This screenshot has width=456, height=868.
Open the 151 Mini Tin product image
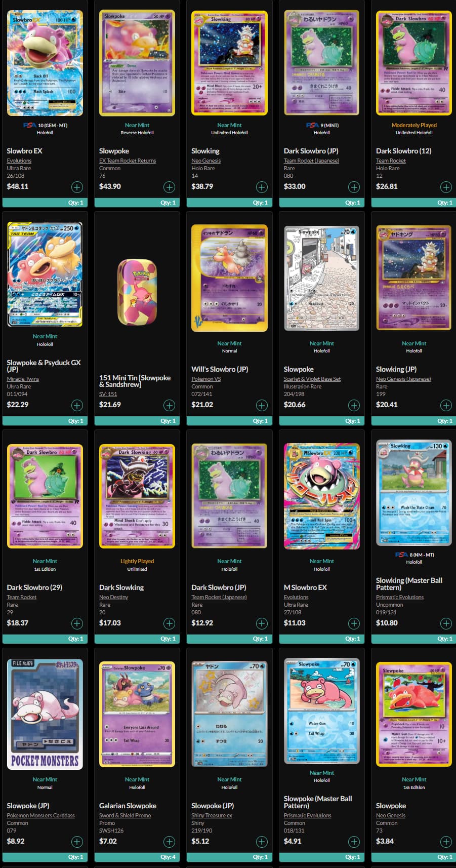click(x=137, y=292)
